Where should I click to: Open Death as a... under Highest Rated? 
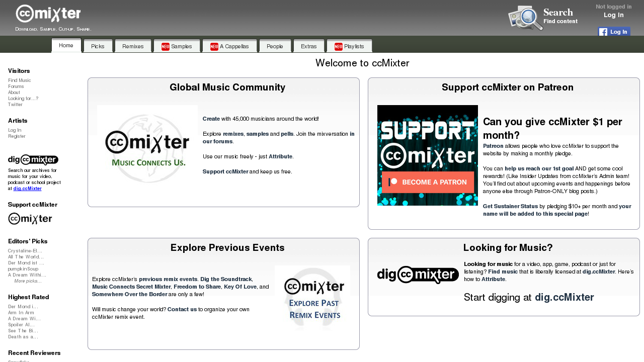pyautogui.click(x=23, y=337)
